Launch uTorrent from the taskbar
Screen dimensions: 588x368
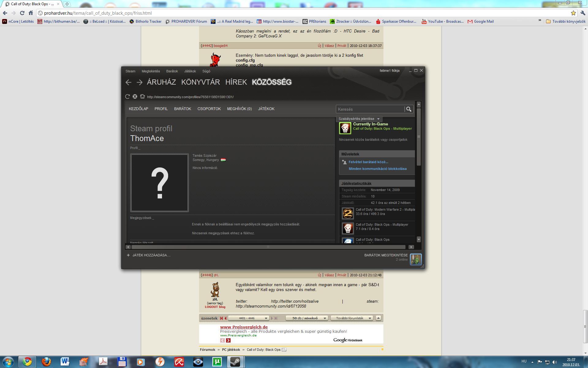217,362
